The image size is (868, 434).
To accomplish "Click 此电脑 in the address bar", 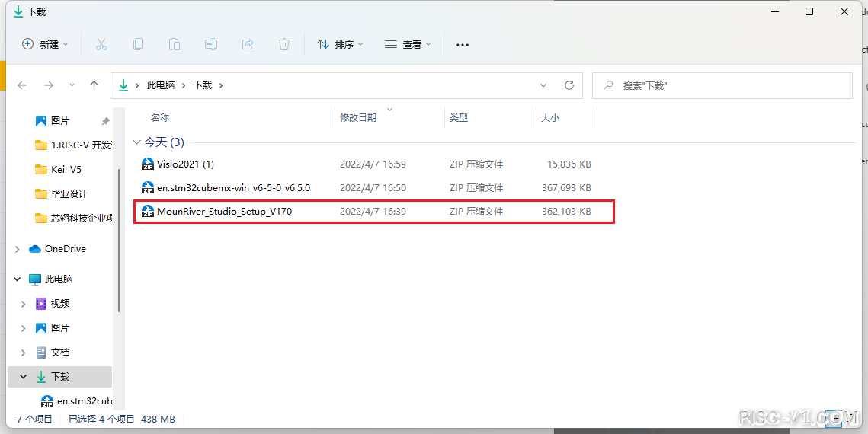I will 161,85.
